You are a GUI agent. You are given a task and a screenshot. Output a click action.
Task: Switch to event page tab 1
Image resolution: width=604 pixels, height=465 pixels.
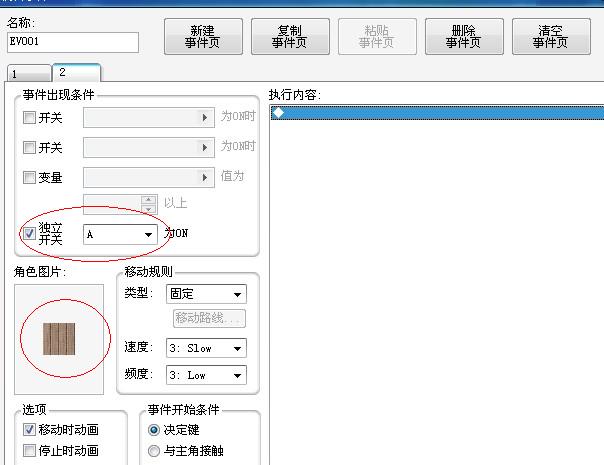[x=29, y=74]
